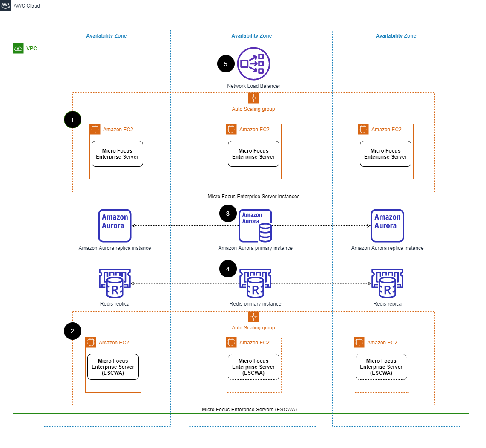Select the Network Load Balancer icon
Screen dimensions: 486x448
pos(253,64)
